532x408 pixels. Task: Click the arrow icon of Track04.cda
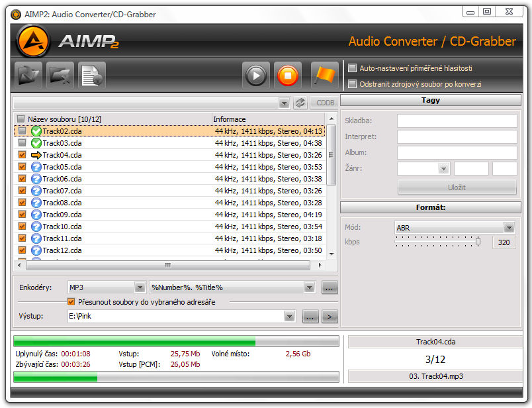tap(36, 155)
